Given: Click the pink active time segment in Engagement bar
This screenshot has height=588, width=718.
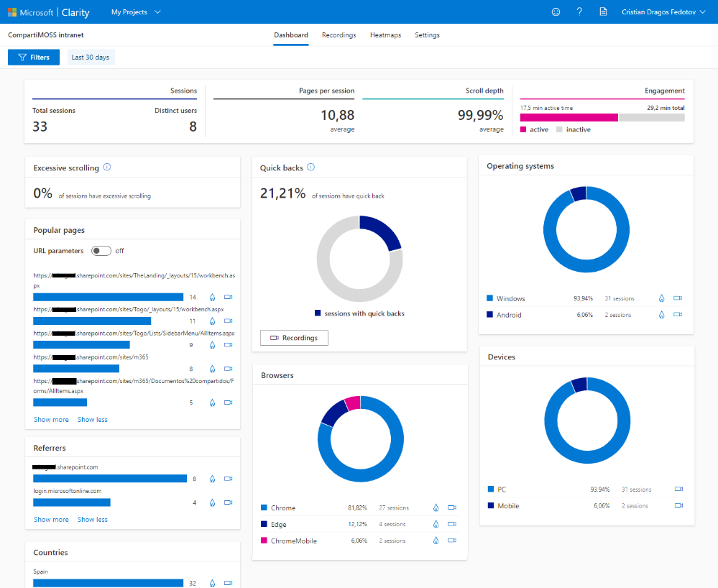Looking at the screenshot, I should pos(568,117).
